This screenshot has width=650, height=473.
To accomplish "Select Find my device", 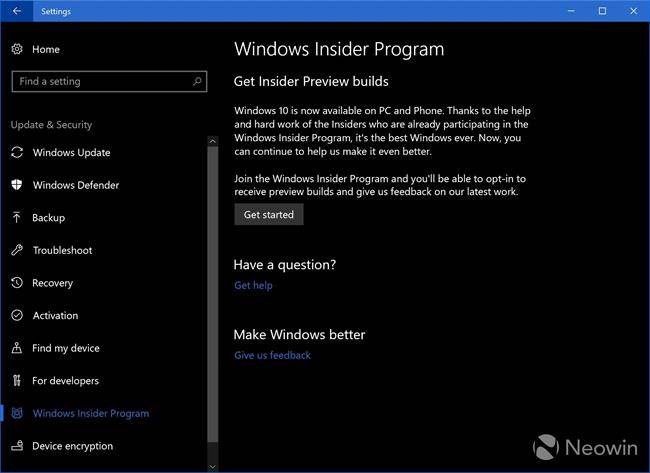I will (66, 348).
